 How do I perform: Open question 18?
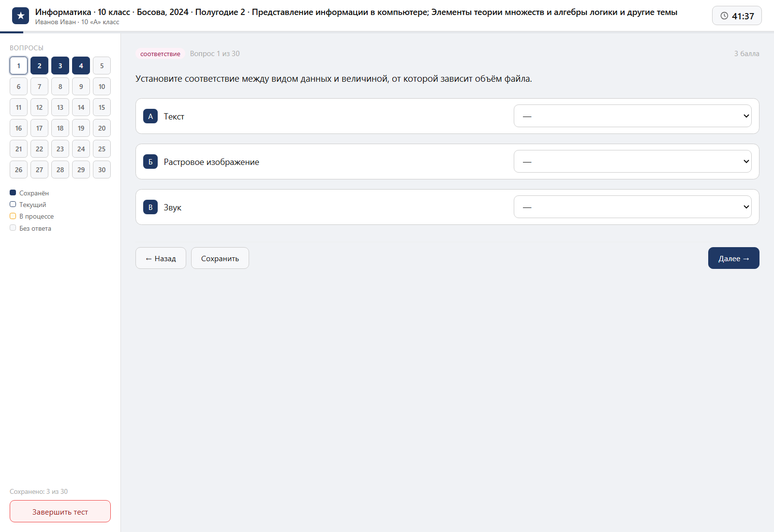[60, 128]
